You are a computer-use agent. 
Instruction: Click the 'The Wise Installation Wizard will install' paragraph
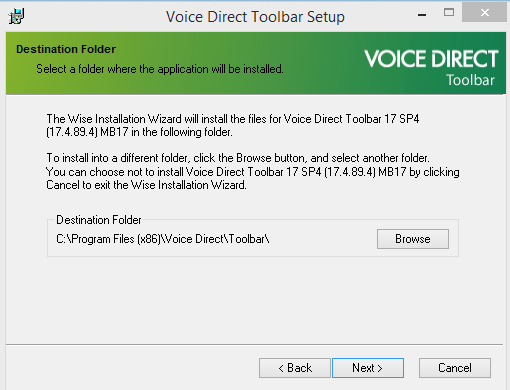233,125
